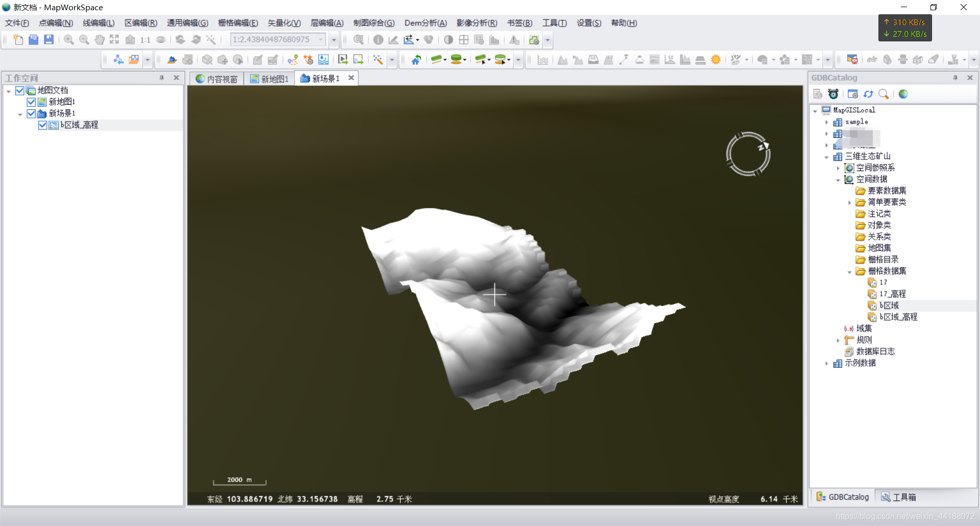Viewport: 980px width, 526px height.
Task: Switch to the 新地图1 tab
Action: (269, 79)
